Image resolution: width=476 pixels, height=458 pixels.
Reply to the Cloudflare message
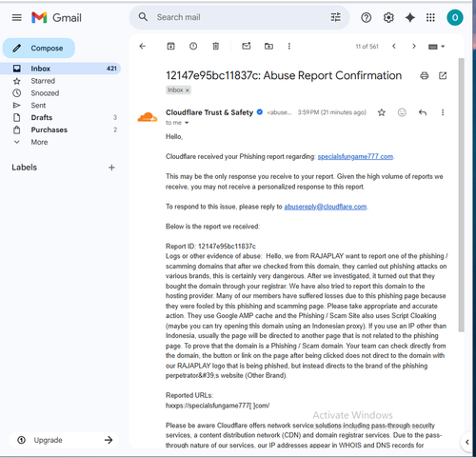[423, 112]
